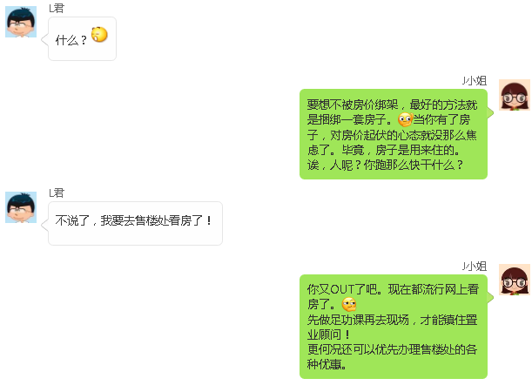Click the J小姐 name above the last green bubble
532x392 pixels.
475,266
